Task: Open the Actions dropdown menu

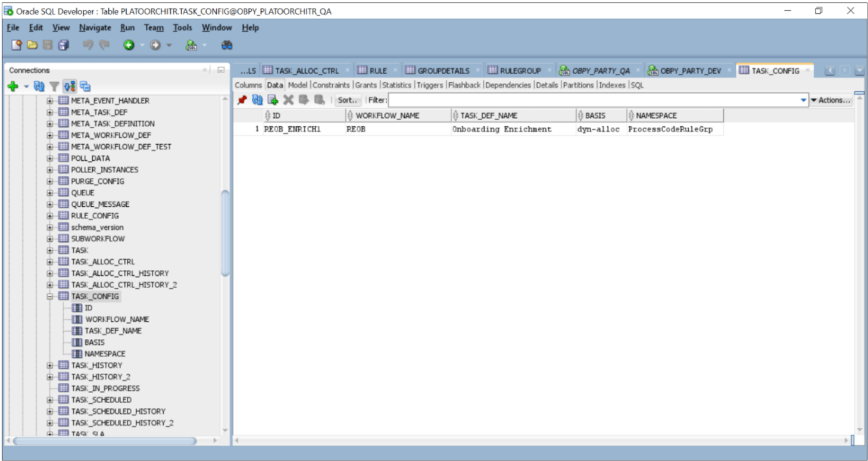Action: pyautogui.click(x=832, y=100)
